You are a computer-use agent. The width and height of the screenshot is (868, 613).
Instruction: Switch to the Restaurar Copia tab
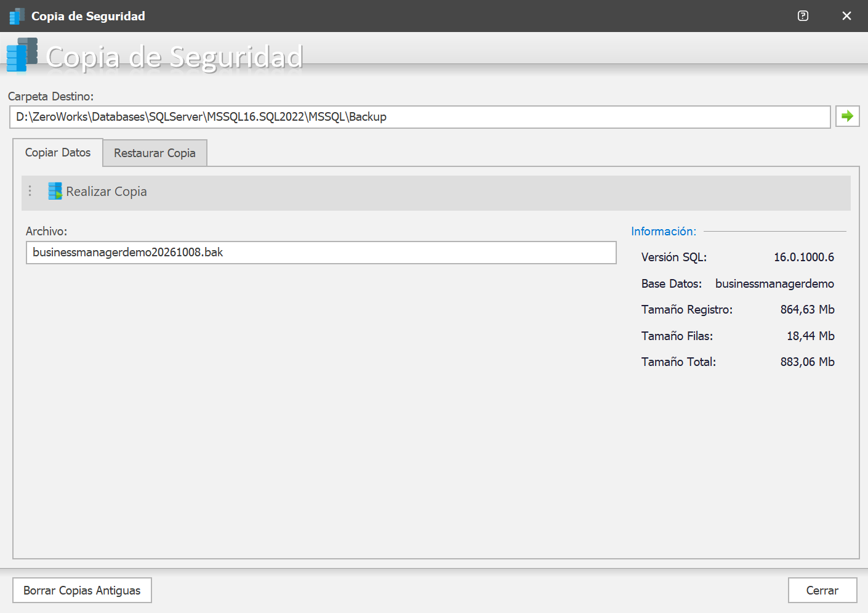coord(155,153)
